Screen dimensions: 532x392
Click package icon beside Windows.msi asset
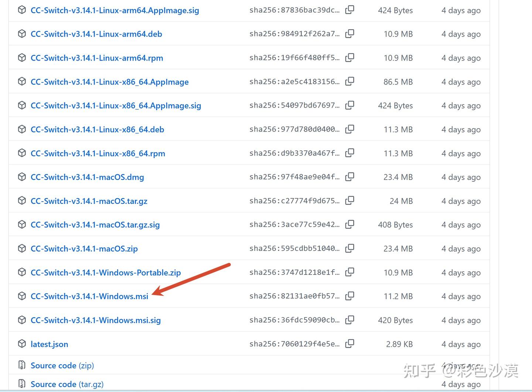click(x=22, y=296)
